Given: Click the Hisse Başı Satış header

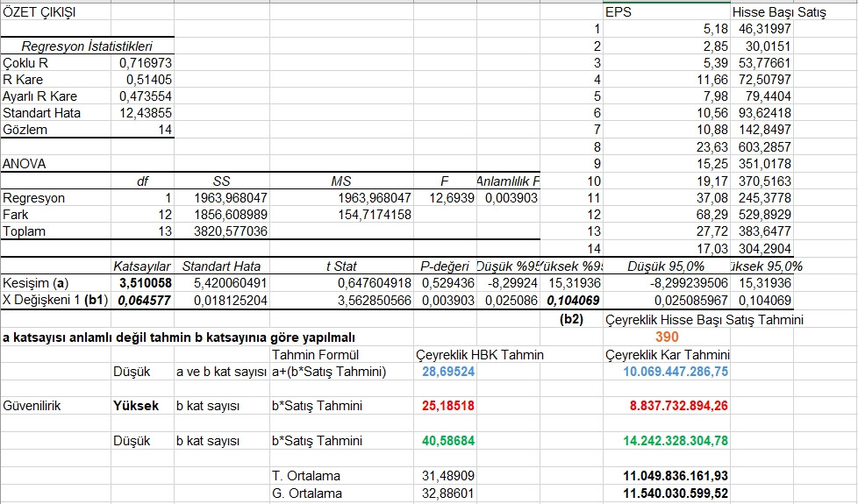Looking at the screenshot, I should [779, 12].
